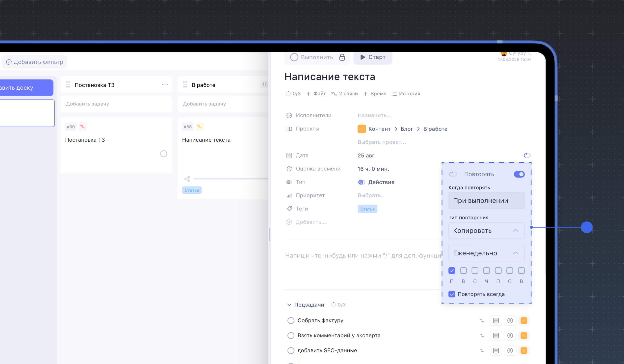Click drag handle of В работе column

click(185, 85)
